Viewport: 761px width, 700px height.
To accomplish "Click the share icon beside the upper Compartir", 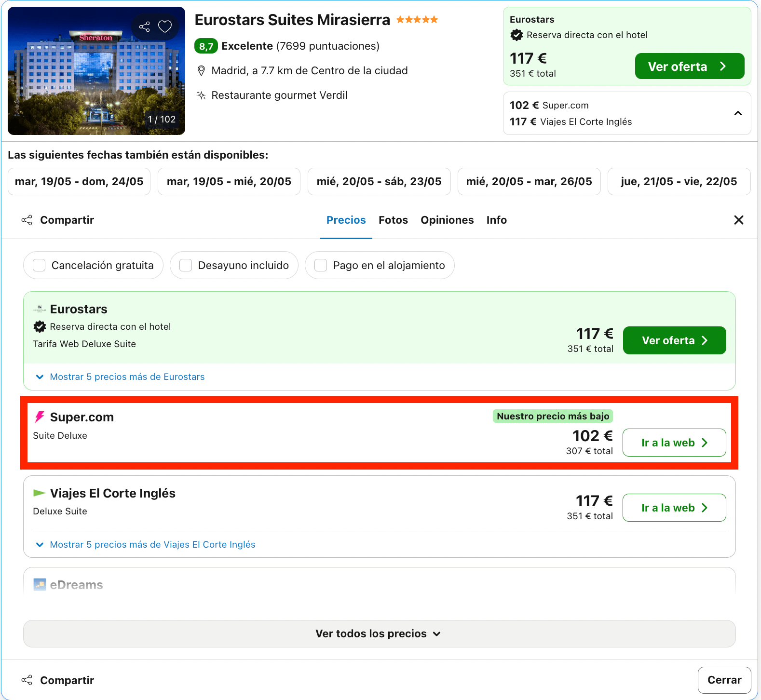I will click(x=27, y=220).
